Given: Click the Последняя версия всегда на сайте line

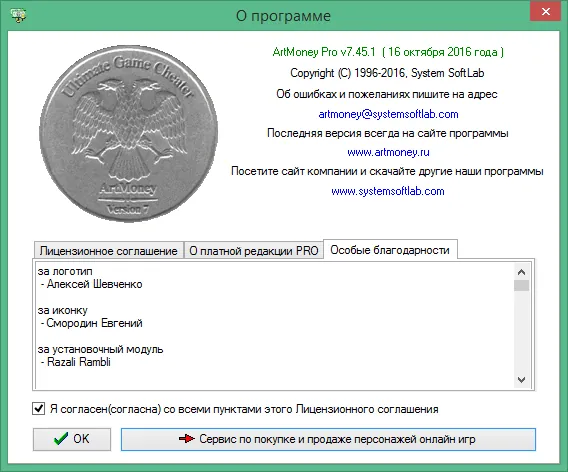Looking at the screenshot, I should [388, 133].
